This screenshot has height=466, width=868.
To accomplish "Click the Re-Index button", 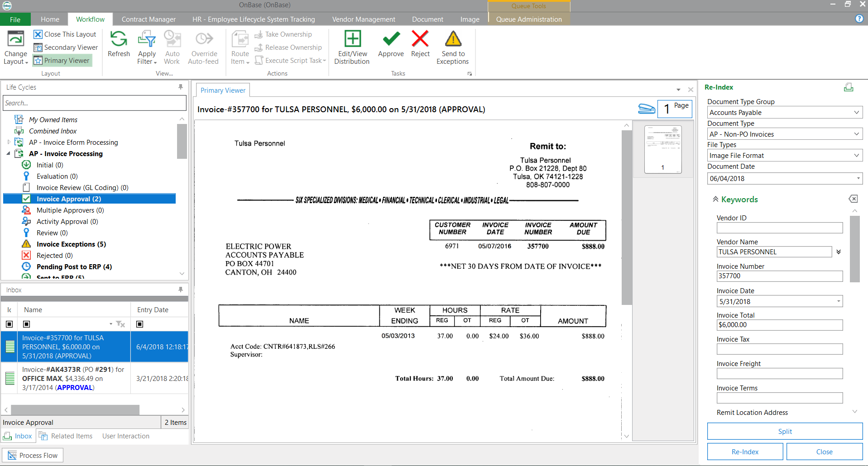I will [x=745, y=452].
